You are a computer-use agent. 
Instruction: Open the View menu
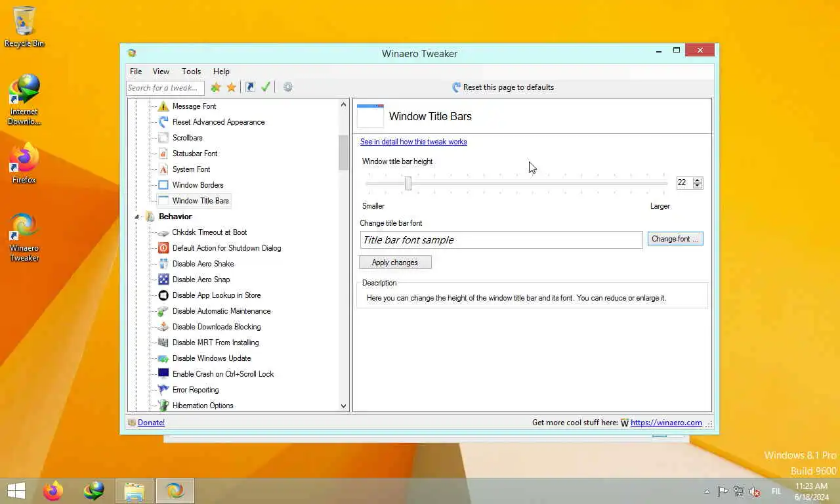161,72
